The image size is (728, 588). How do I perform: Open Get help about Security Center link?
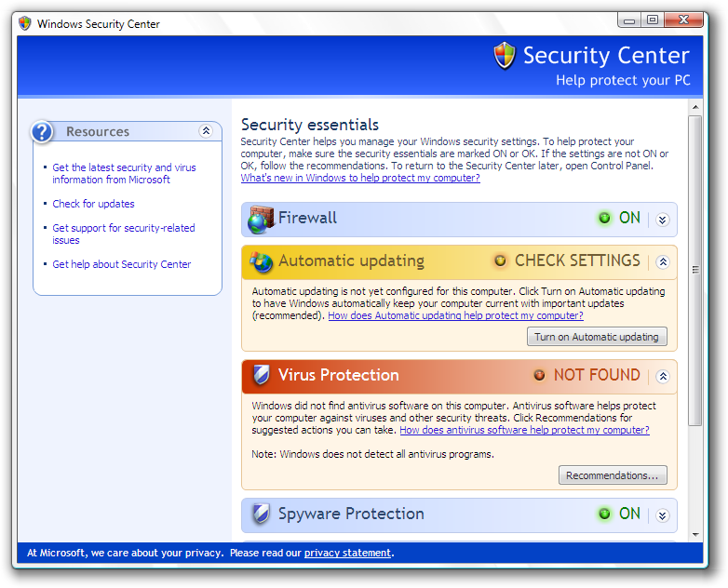121,264
